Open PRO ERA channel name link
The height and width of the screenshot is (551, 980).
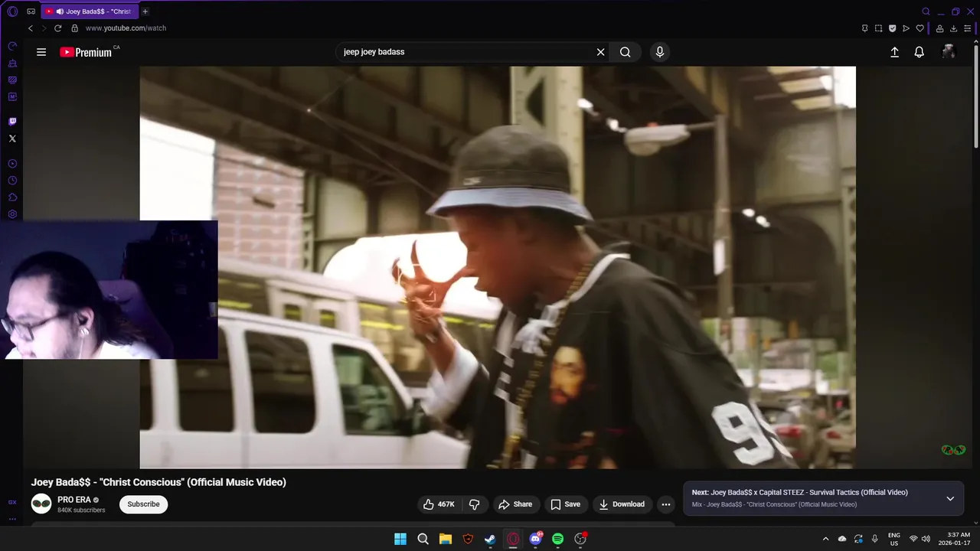[74, 500]
